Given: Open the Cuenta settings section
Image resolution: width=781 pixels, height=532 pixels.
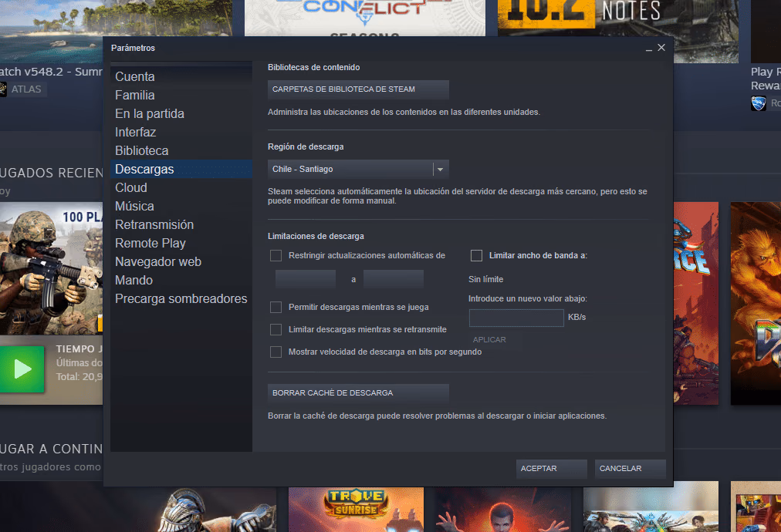Looking at the screenshot, I should tap(134, 76).
